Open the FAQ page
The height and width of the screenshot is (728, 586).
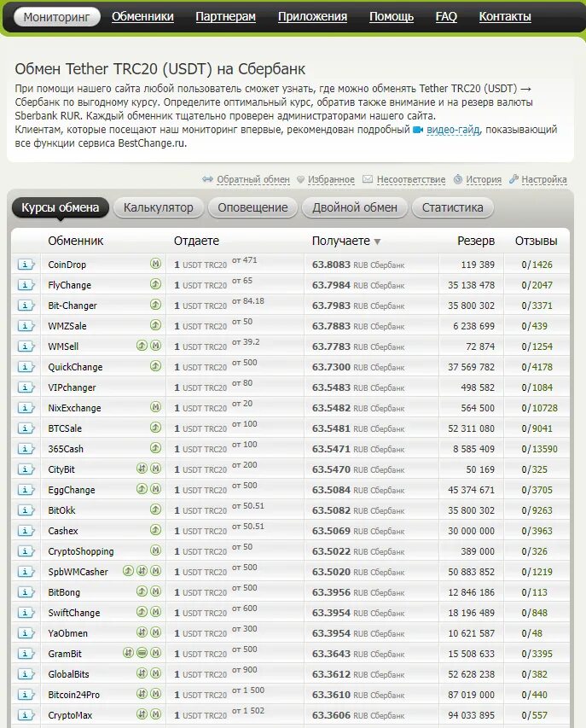446,17
